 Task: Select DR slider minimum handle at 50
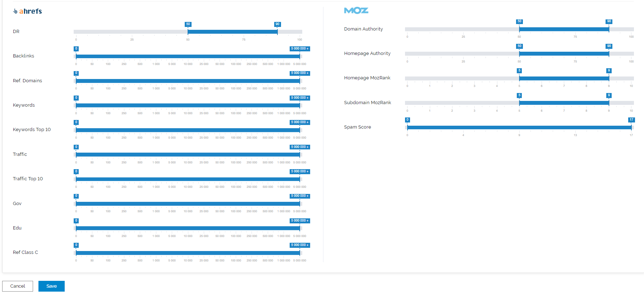(188, 32)
